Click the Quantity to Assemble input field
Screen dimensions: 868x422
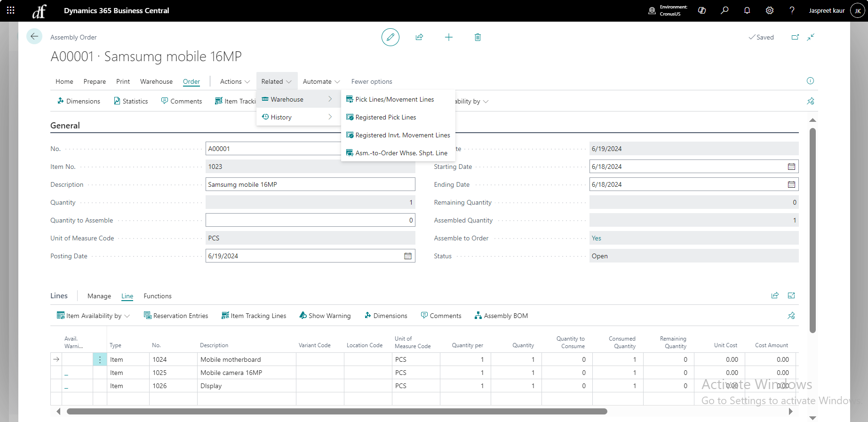pos(310,220)
